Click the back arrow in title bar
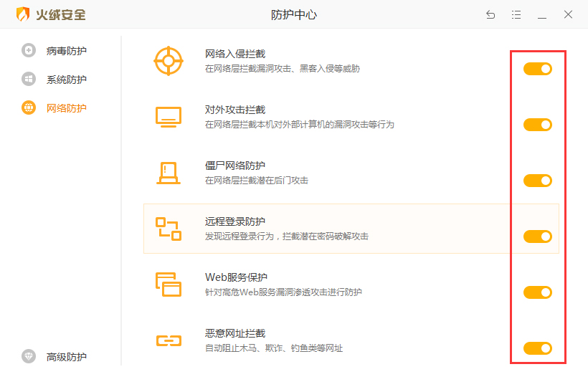 [x=490, y=14]
